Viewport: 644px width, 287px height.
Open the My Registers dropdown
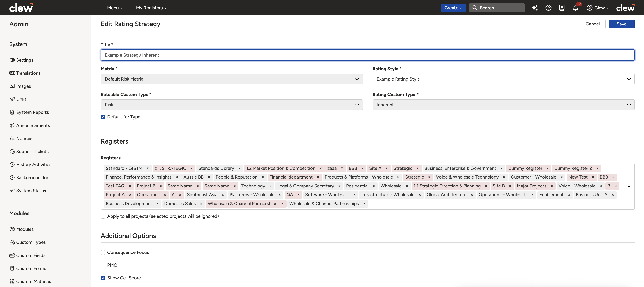(151, 8)
